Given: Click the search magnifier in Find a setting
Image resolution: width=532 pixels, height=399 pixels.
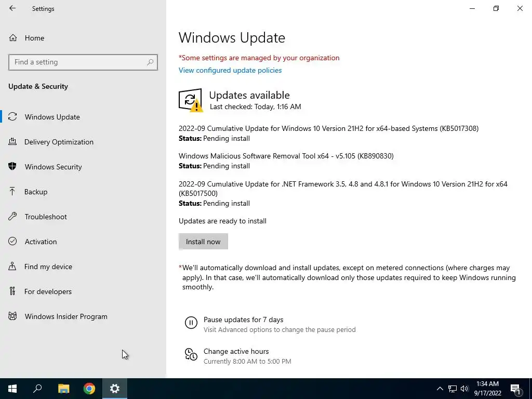Looking at the screenshot, I should 150,62.
